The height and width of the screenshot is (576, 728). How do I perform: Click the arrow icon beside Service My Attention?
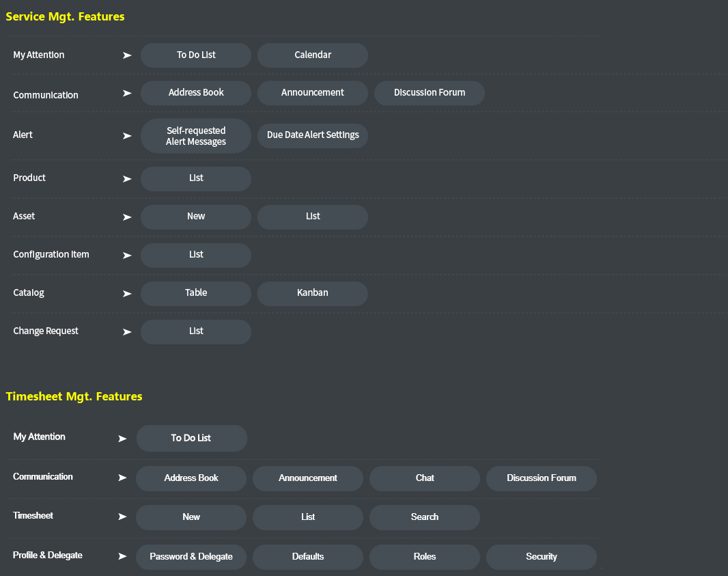(x=127, y=55)
